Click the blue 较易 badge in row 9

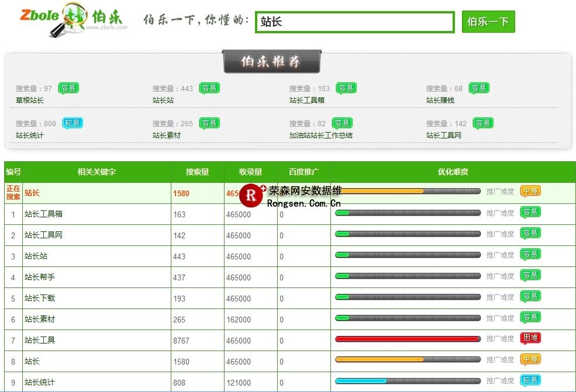[x=530, y=380]
